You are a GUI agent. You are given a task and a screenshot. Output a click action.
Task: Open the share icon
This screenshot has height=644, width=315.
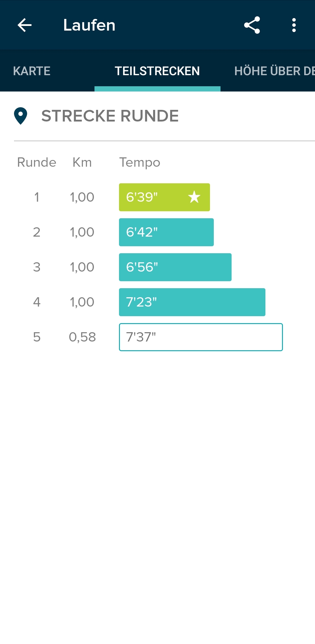(x=252, y=25)
